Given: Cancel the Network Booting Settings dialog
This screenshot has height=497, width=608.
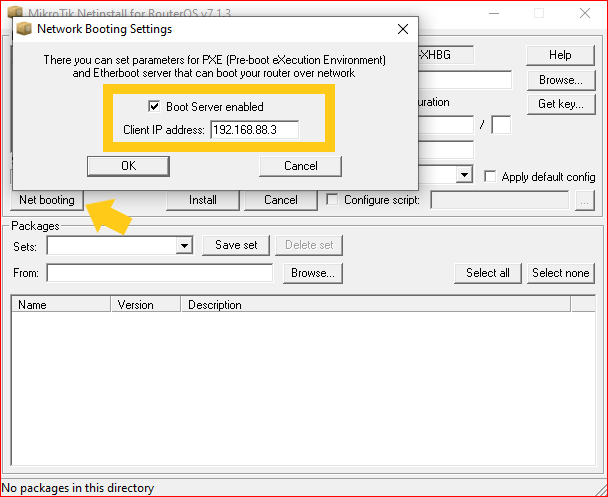Looking at the screenshot, I should click(x=301, y=166).
